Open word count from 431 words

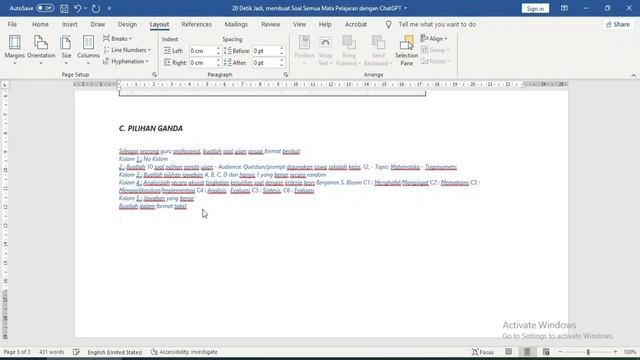(51, 352)
